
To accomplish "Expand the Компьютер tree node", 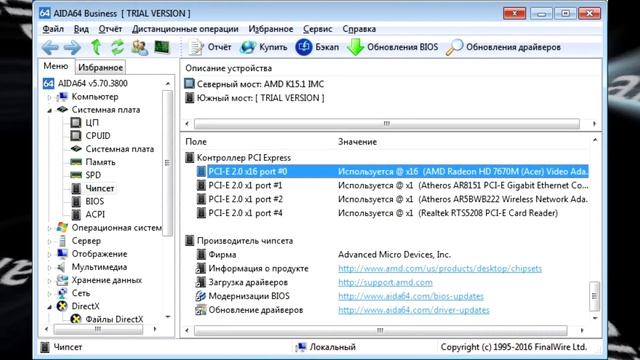I will point(49,97).
